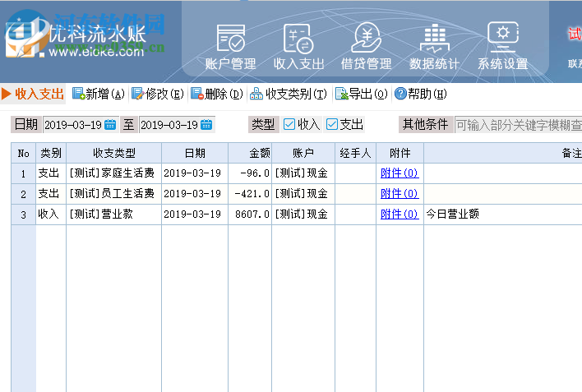582x392 pixels.
Task: Sort by the 金额 column header
Action: (x=250, y=153)
